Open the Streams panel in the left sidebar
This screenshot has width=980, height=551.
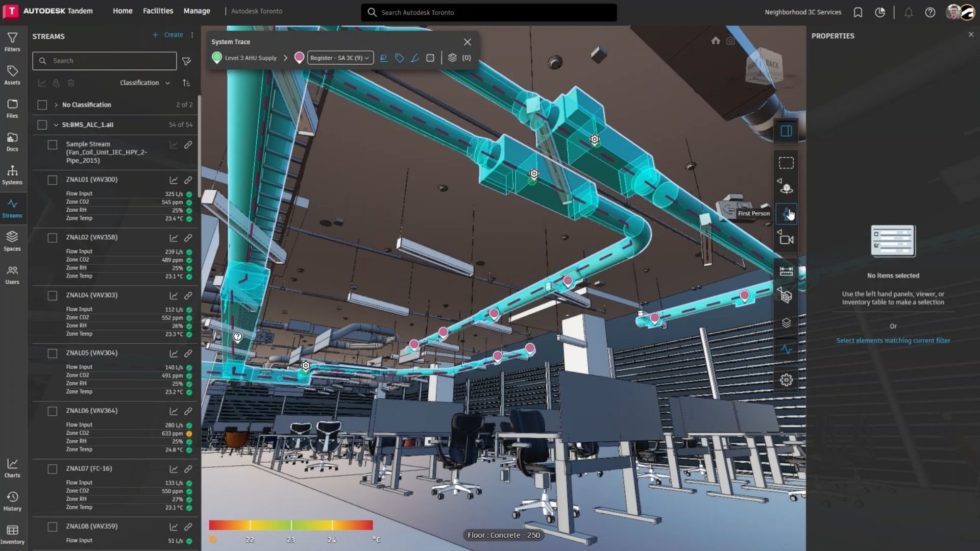pos(12,208)
